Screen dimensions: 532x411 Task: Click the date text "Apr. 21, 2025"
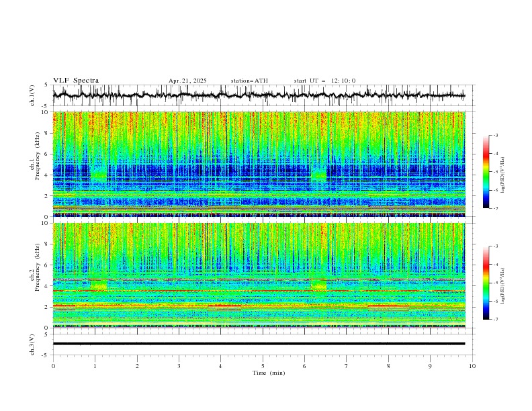point(187,81)
